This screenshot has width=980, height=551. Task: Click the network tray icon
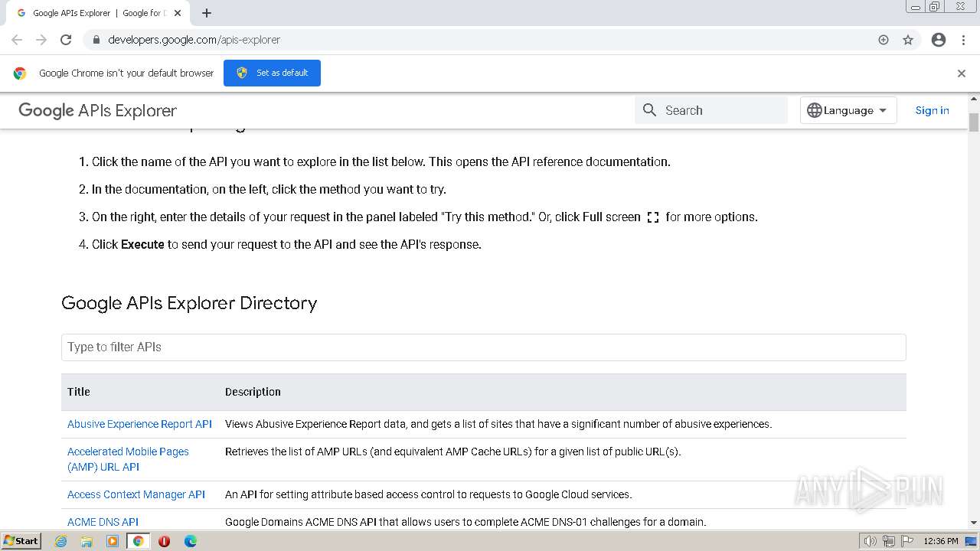[x=888, y=541]
